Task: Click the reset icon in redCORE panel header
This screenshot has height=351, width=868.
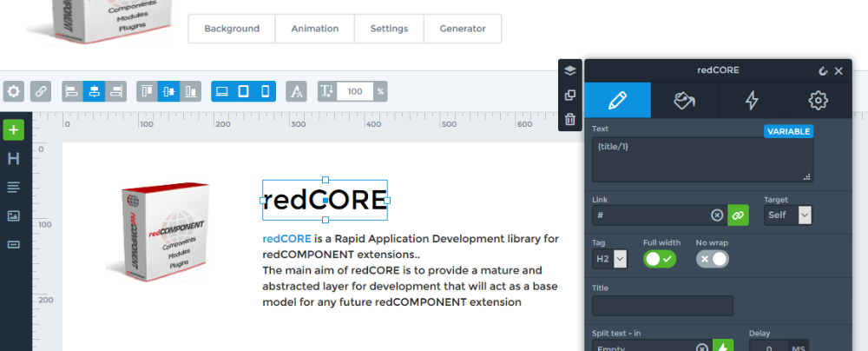Action: tap(823, 71)
